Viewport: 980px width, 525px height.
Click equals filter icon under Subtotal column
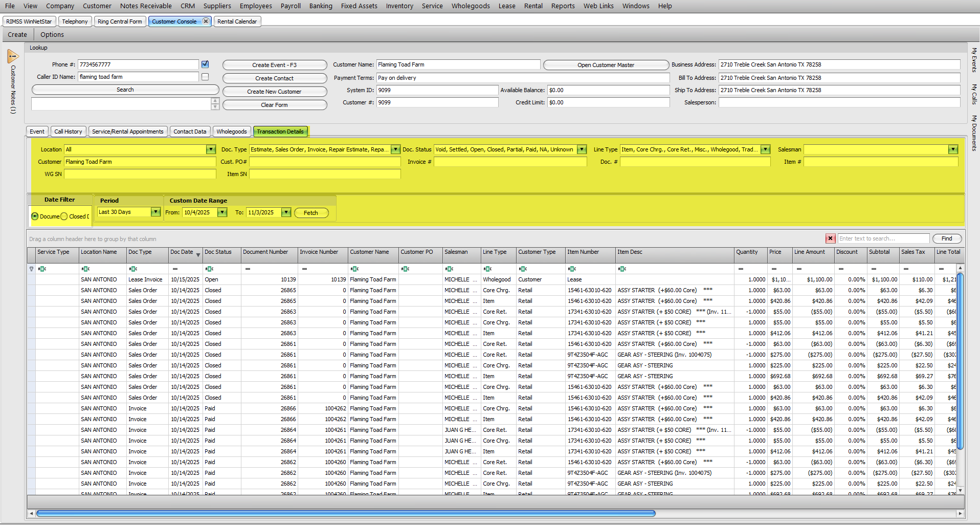[874, 269]
